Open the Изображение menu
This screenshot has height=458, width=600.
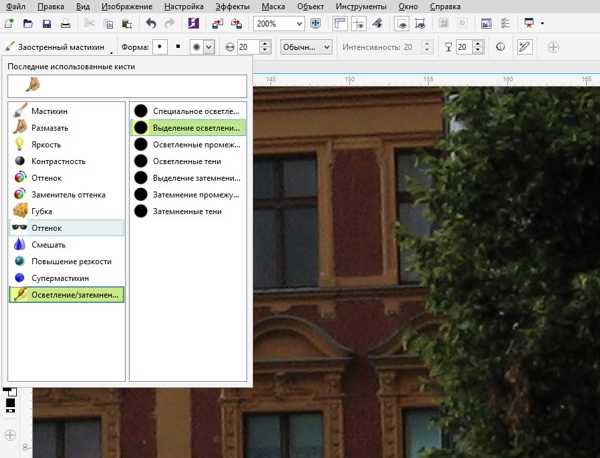coord(127,7)
